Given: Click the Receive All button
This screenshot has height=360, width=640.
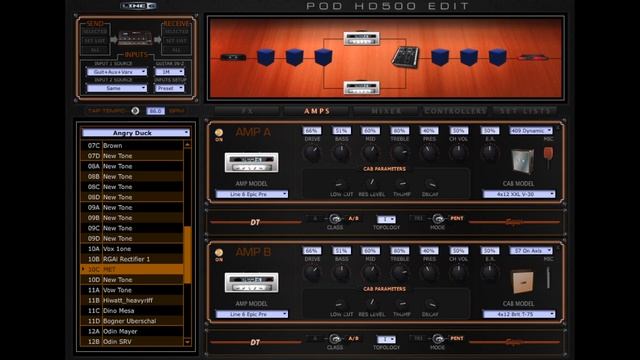Looking at the screenshot, I should click(176, 50).
